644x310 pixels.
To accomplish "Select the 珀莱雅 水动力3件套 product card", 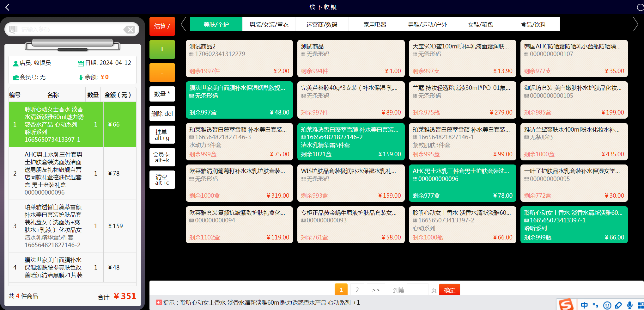I will (x=239, y=142).
